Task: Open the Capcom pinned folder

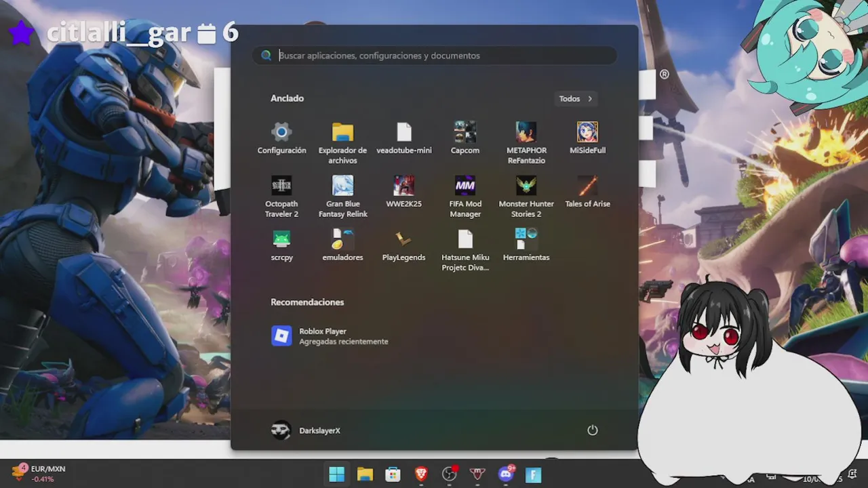Action: coord(465,139)
